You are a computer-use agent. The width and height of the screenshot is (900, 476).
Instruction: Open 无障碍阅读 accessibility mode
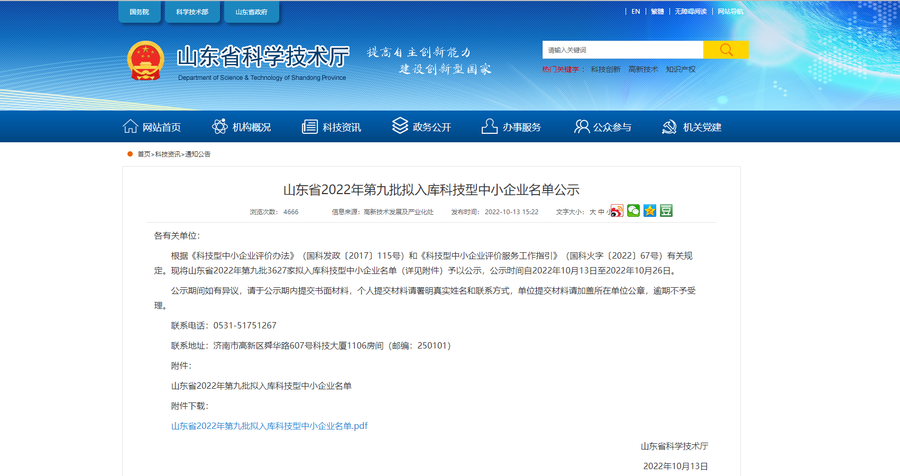690,11
